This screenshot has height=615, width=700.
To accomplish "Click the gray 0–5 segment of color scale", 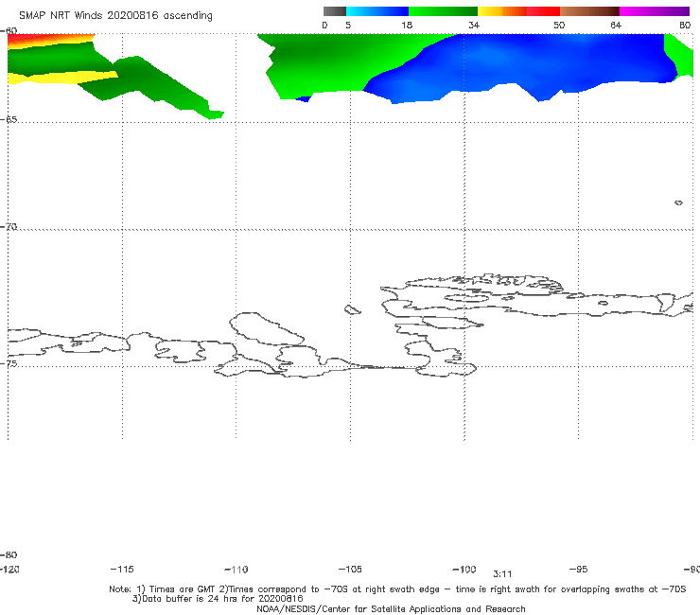I will [334, 11].
